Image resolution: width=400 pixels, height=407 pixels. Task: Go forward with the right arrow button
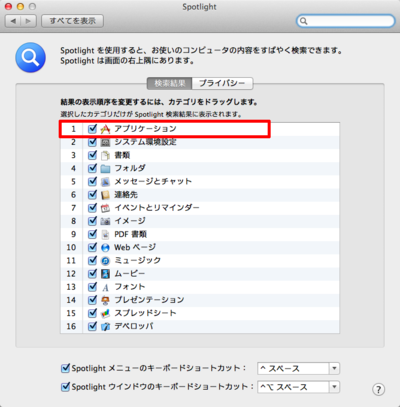coord(28,21)
